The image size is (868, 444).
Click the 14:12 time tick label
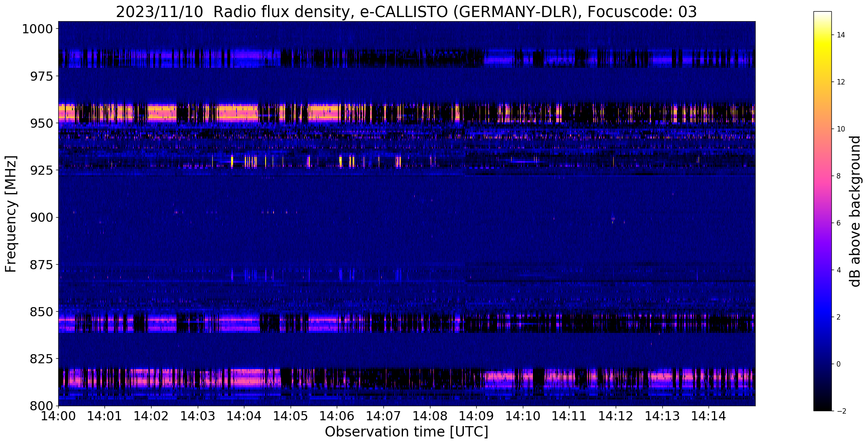616,416
